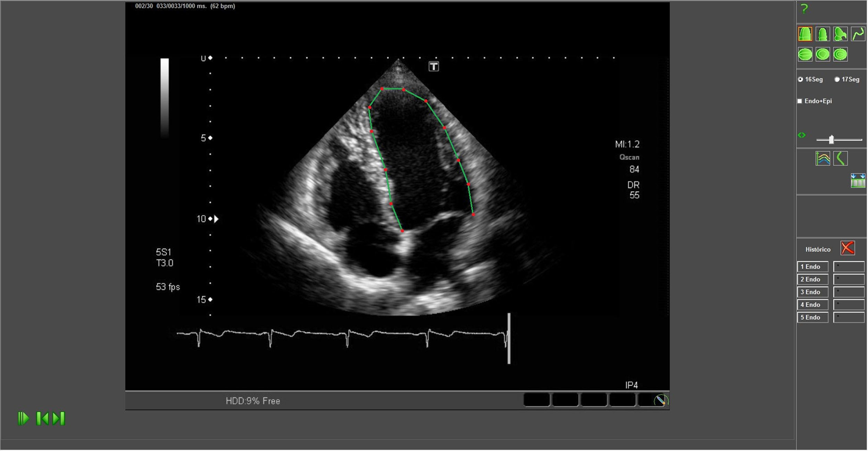
Task: Step to the next frame
Action: [59, 418]
